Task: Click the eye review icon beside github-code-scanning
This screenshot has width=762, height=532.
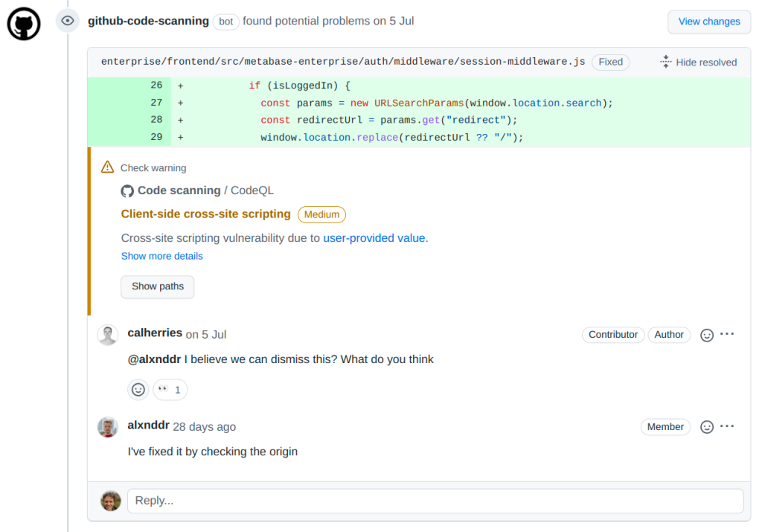Action: click(68, 21)
